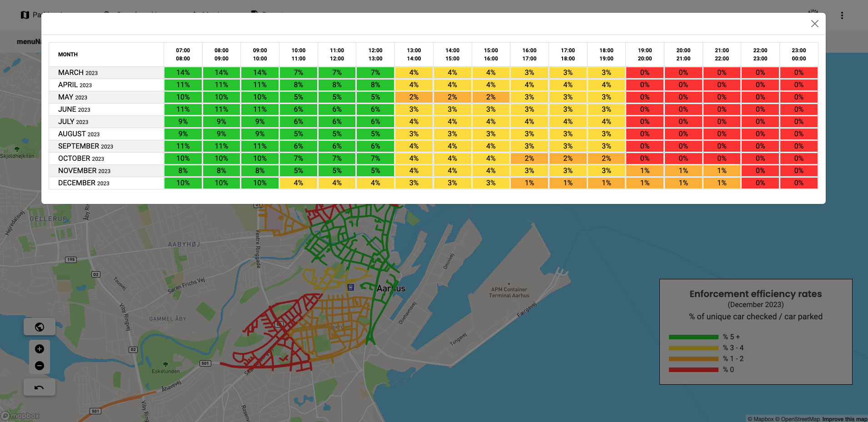Click October 2023 11:00-12:00 cell showing 7%
Image resolution: width=868 pixels, height=422 pixels.
337,159
